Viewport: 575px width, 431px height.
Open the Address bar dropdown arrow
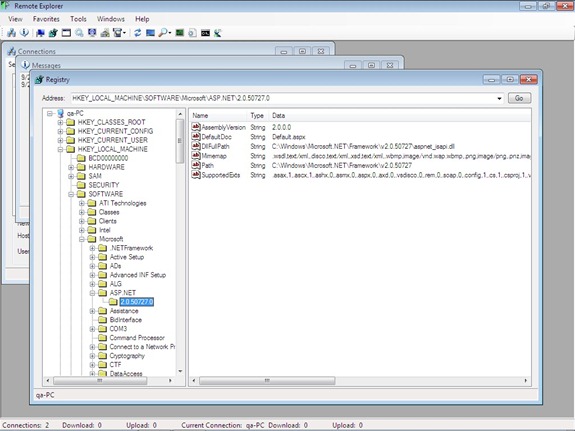pos(499,98)
